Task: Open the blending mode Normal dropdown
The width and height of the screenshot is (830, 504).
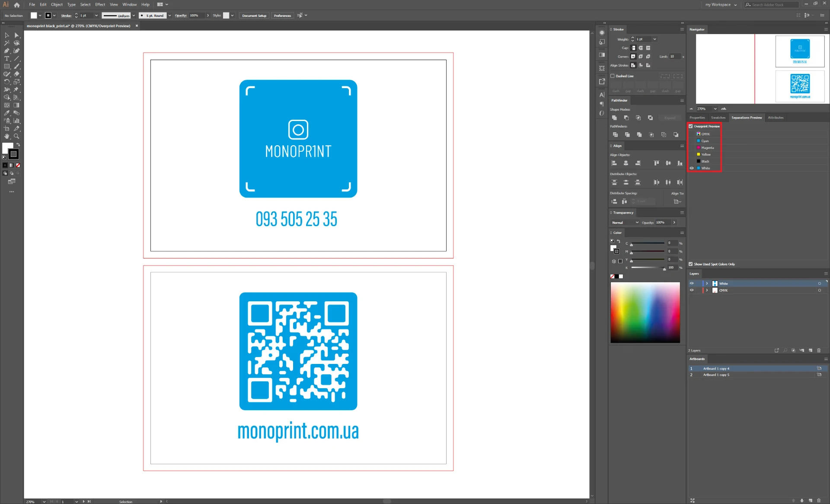Action: coord(625,223)
